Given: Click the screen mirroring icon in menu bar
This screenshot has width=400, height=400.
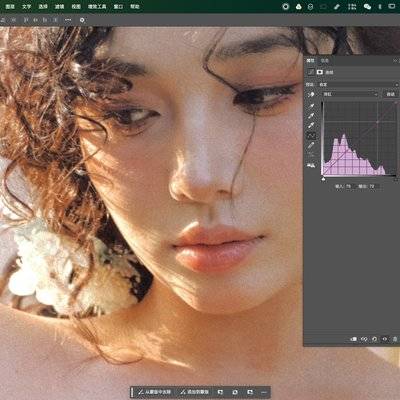Looking at the screenshot, I should pos(392,6).
